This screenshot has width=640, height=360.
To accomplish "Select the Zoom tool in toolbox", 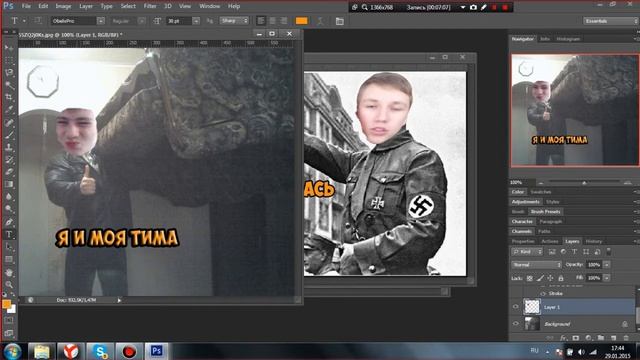I will point(9,284).
